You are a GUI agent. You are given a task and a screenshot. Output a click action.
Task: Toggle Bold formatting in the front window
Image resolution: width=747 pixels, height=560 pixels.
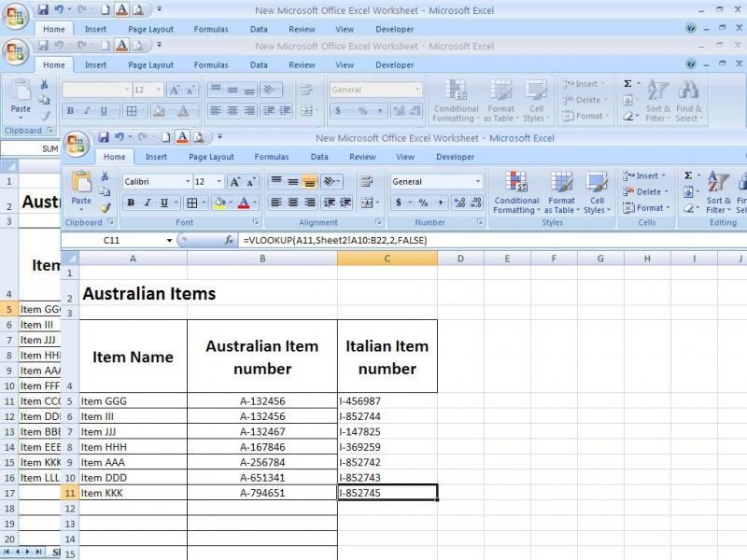pyautogui.click(x=131, y=203)
